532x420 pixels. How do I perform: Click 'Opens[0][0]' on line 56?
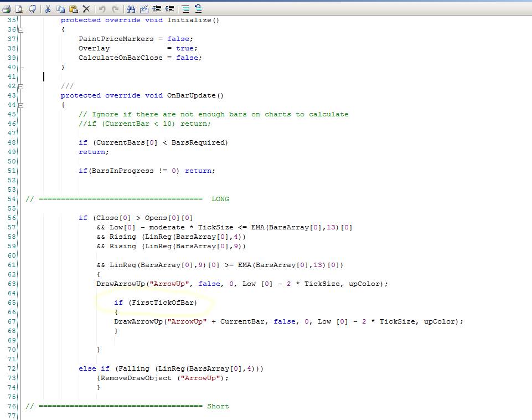[x=169, y=218]
